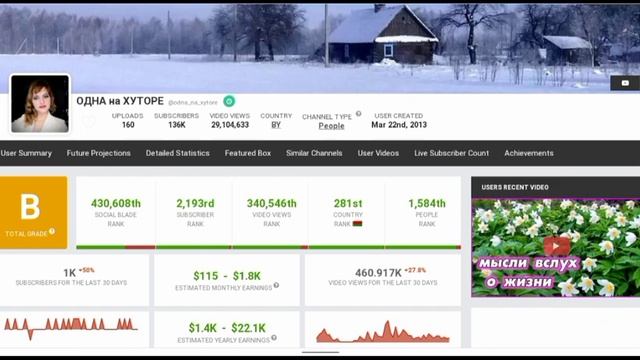640x360 pixels.
Task: Open the Featured Box tab
Action: 248,153
